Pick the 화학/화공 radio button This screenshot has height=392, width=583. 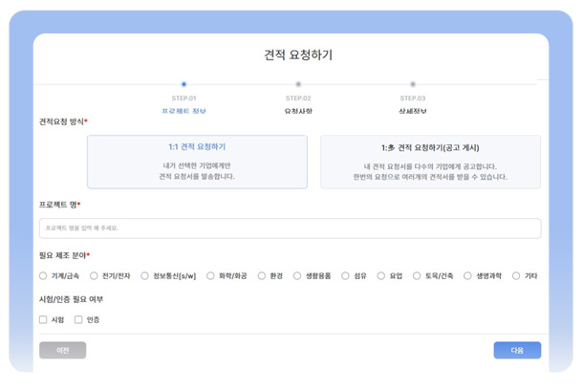(x=211, y=275)
